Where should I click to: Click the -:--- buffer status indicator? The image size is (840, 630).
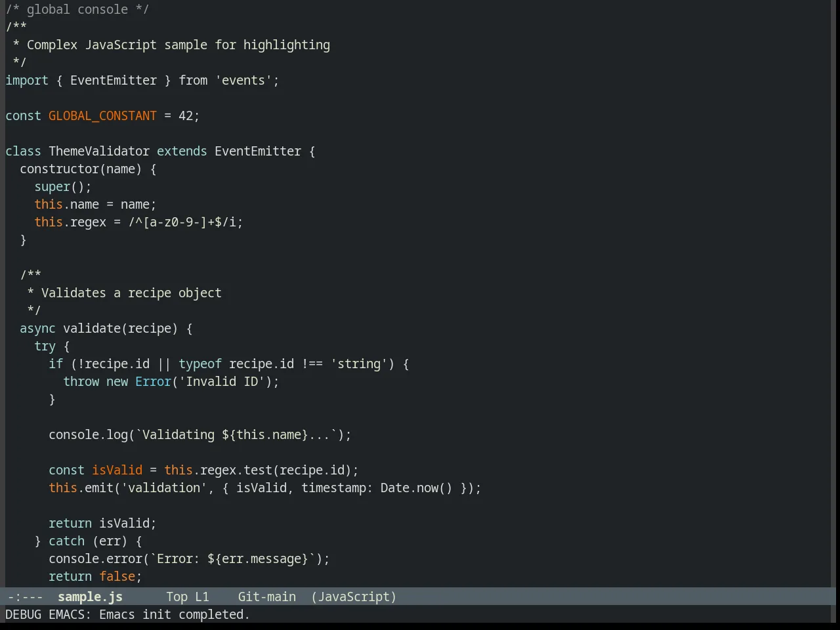click(25, 597)
